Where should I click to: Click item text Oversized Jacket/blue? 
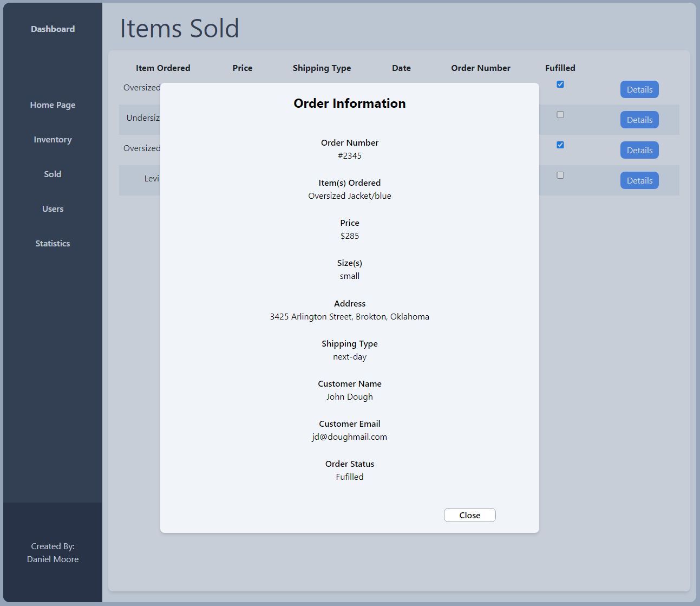350,196
